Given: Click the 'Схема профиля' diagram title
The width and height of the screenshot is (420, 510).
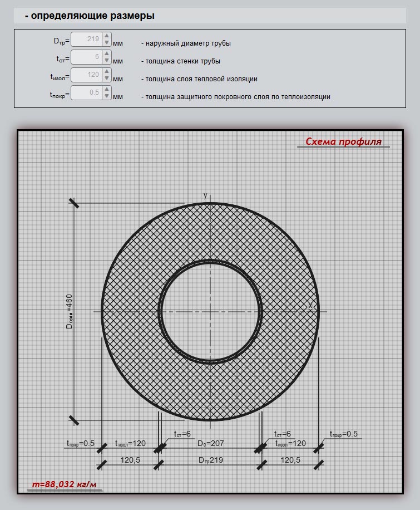Looking at the screenshot, I should point(344,141).
